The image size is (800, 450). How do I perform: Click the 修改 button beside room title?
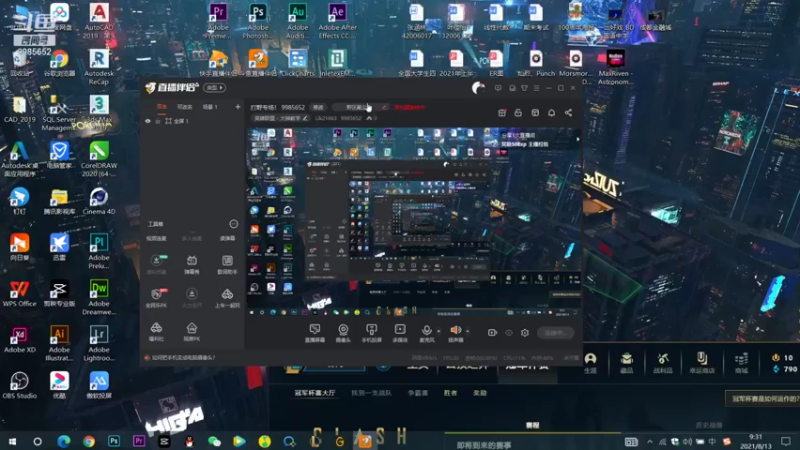coord(318,107)
